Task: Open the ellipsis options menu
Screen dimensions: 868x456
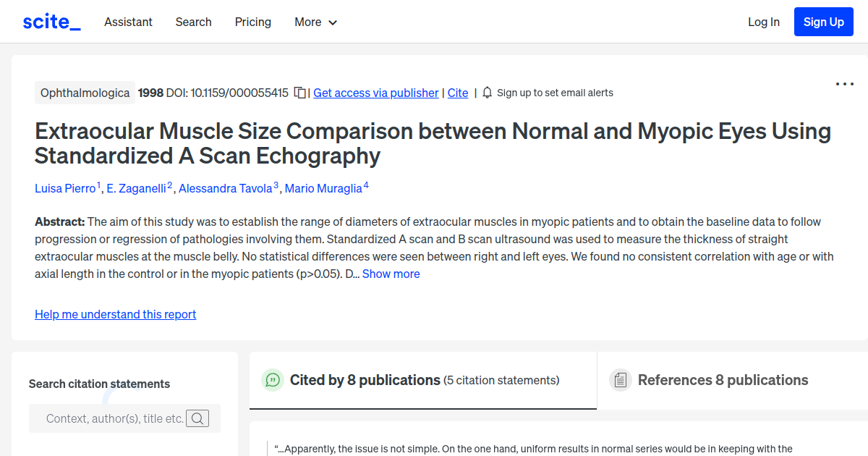Action: pyautogui.click(x=844, y=84)
